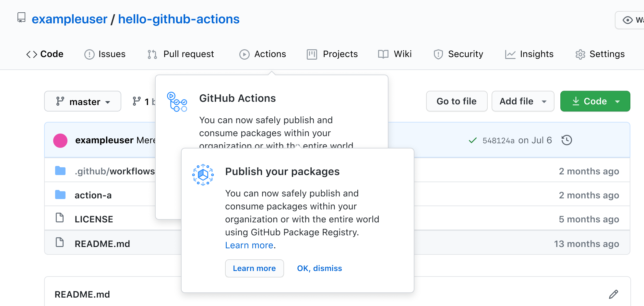The width and height of the screenshot is (644, 306).
Task: Open commit 548124a
Action: [x=498, y=140]
